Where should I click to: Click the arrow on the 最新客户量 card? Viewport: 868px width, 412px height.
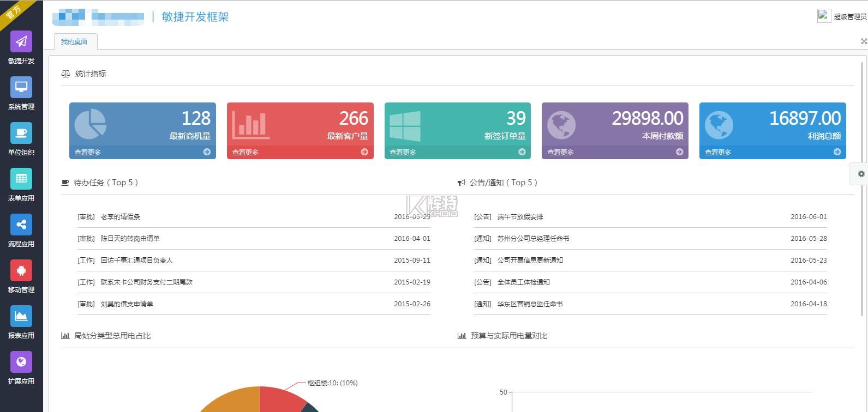pos(364,152)
